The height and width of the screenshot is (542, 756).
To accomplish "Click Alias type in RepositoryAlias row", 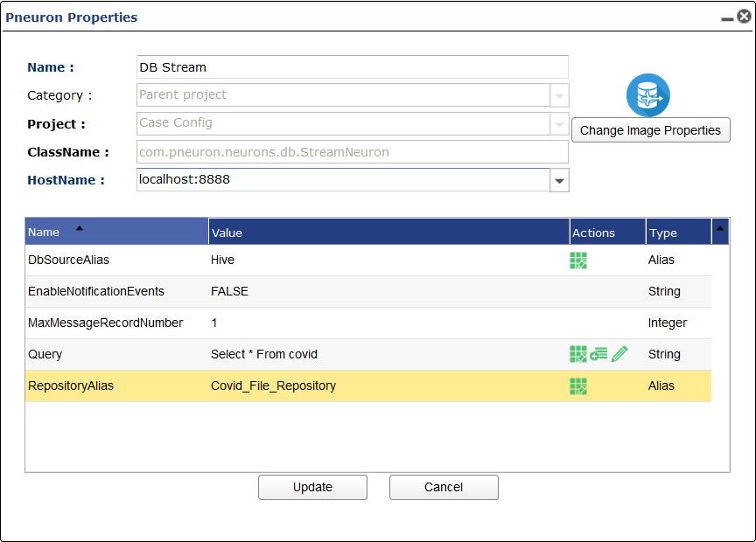I will pyautogui.click(x=661, y=386).
